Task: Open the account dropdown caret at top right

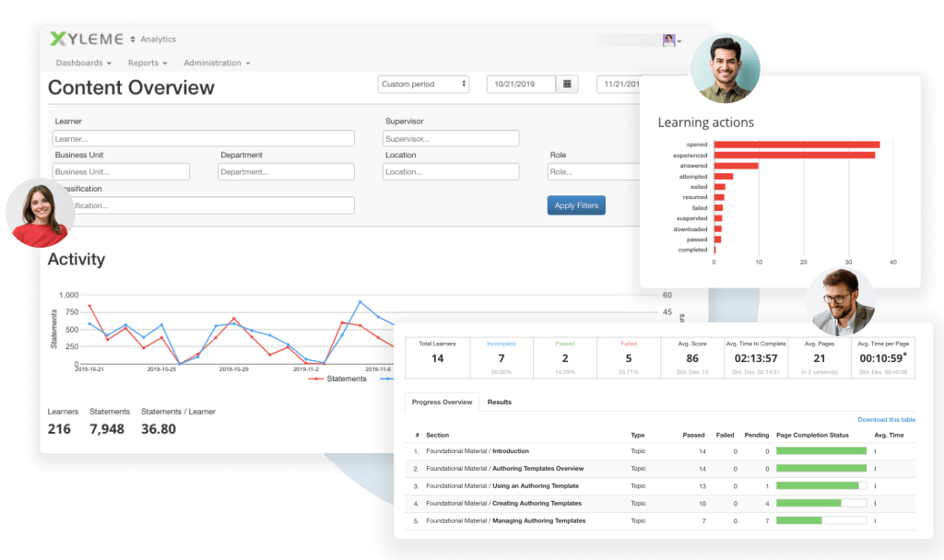Action: [679, 40]
